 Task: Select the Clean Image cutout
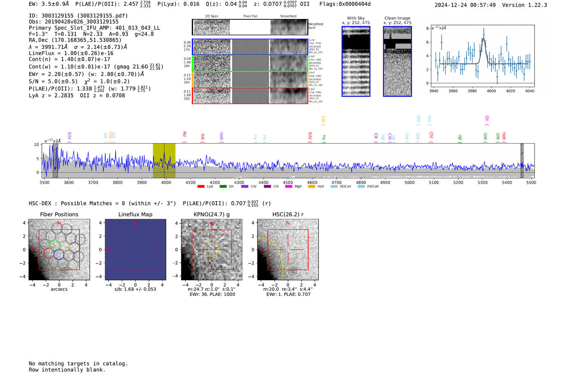397,61
